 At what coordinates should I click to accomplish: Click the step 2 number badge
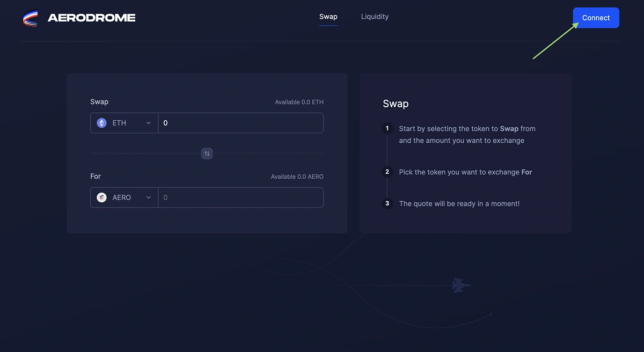click(387, 172)
